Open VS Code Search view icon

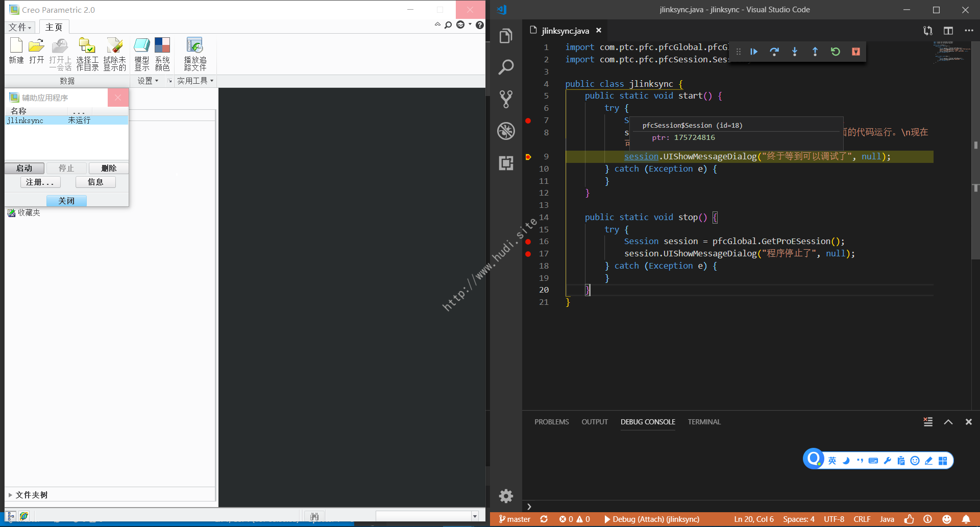506,67
